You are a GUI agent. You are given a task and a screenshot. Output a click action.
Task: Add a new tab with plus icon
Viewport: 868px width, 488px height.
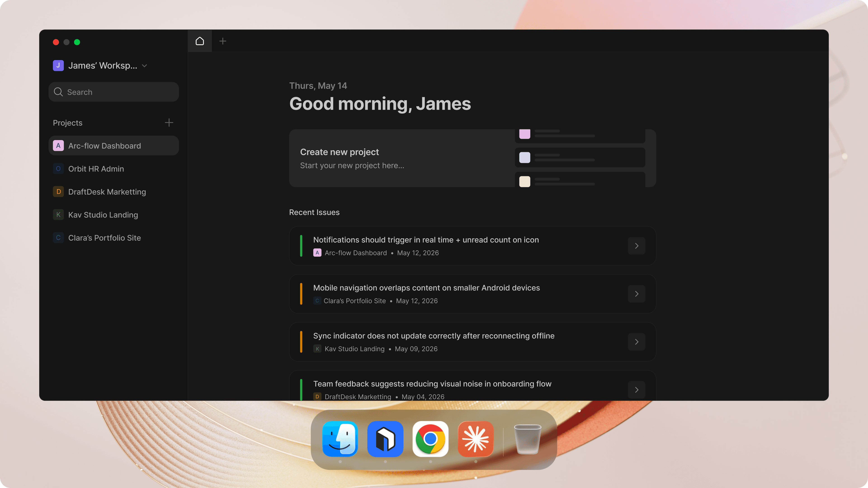223,41
